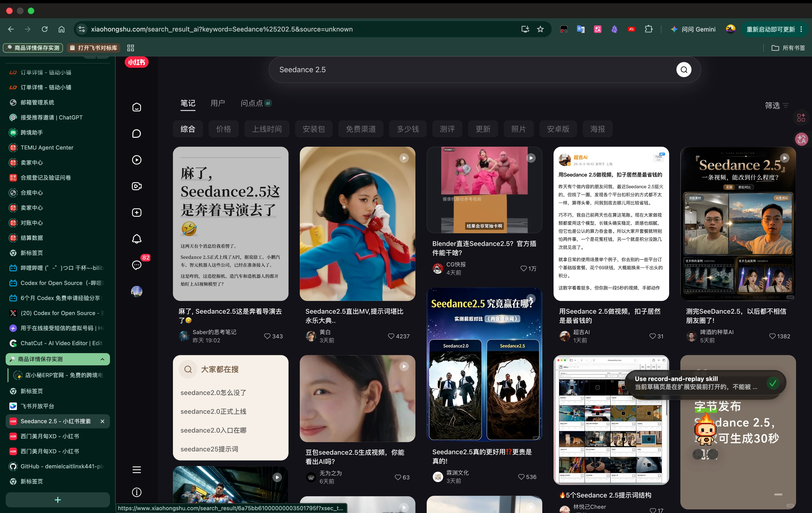
Task: Open the extensions puzzle icon
Action: point(648,29)
